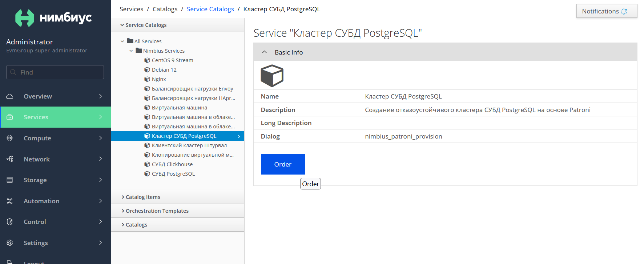644x264 pixels.
Task: Click the cube icon beside СУБД PostgreSQL
Action: [147, 174]
